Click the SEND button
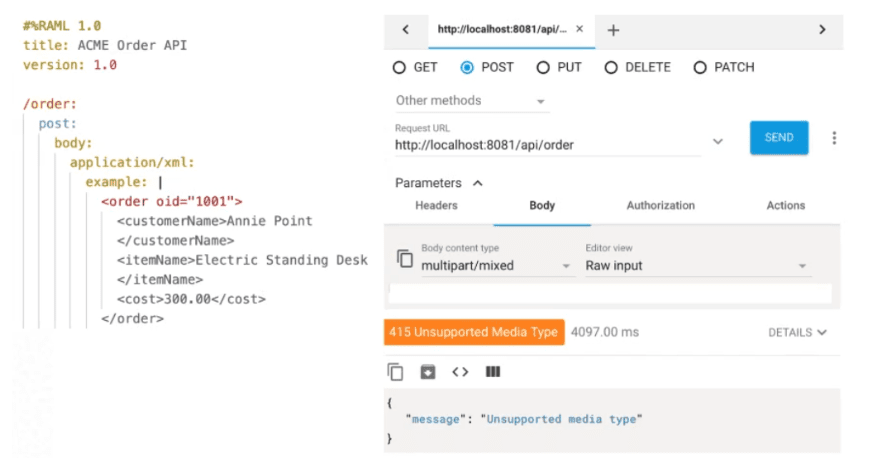The width and height of the screenshot is (869, 458). 779,138
